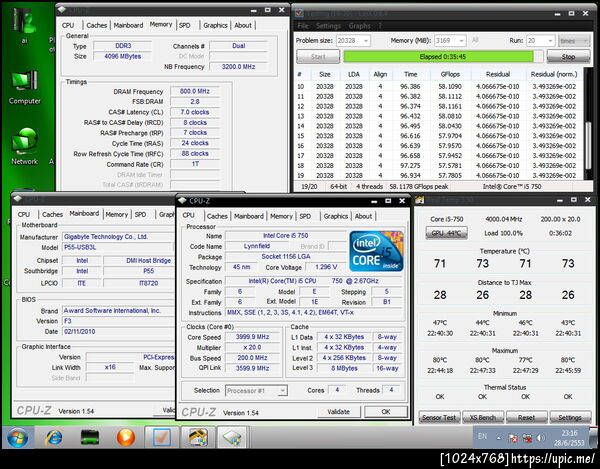Select LinX result row 10 with 58.1090 GFlops

tap(439, 87)
